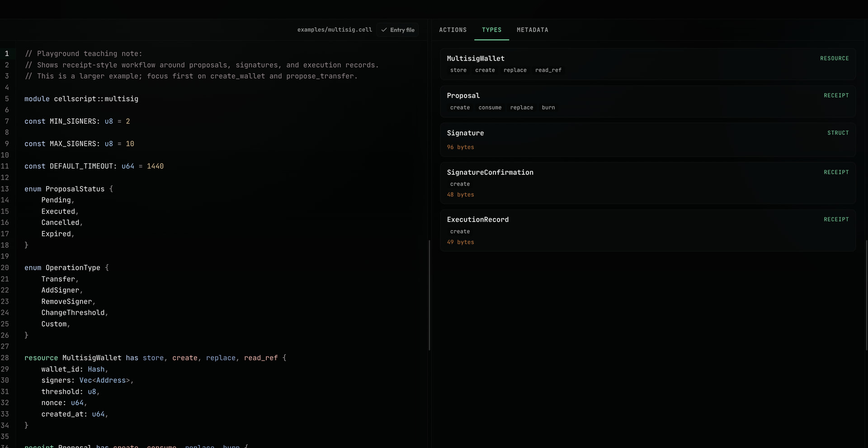This screenshot has height=448, width=868.
Task: Click the create chip under MultisigWallet
Action: (x=485, y=70)
